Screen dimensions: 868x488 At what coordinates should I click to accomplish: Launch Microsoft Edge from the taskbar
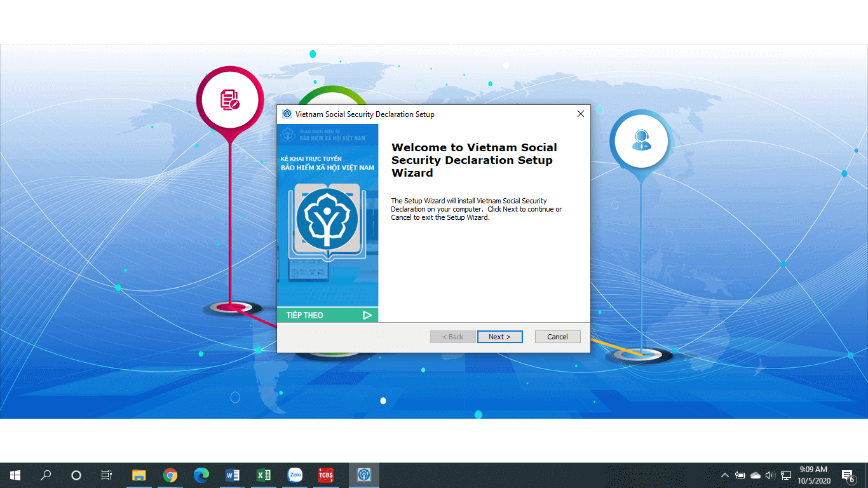tap(201, 475)
